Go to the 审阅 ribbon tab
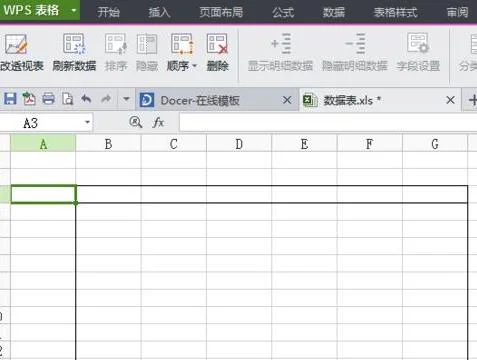The width and height of the screenshot is (477, 360). [x=457, y=12]
